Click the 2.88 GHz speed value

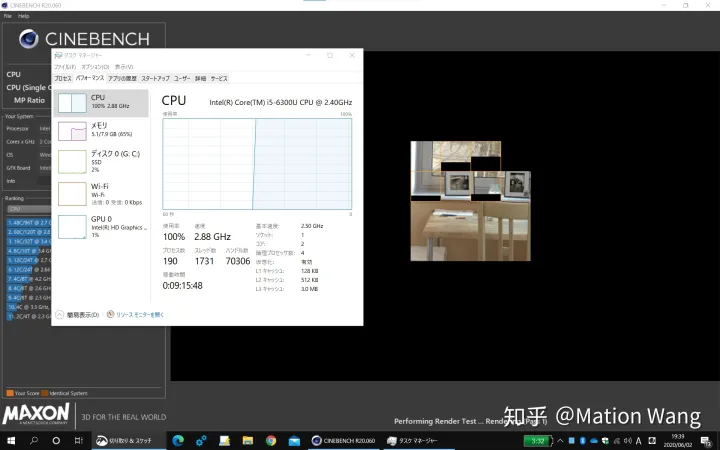pyautogui.click(x=212, y=237)
